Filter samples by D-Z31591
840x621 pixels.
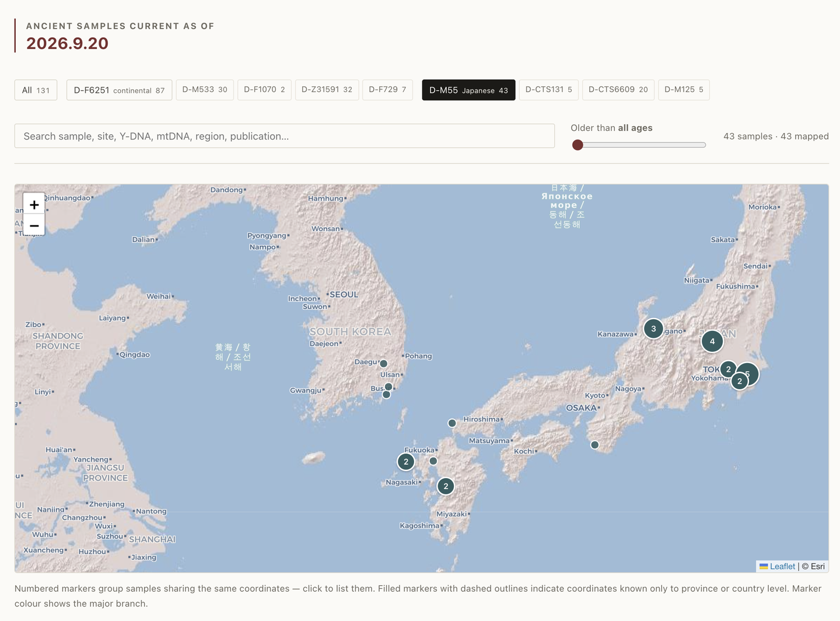click(x=327, y=90)
